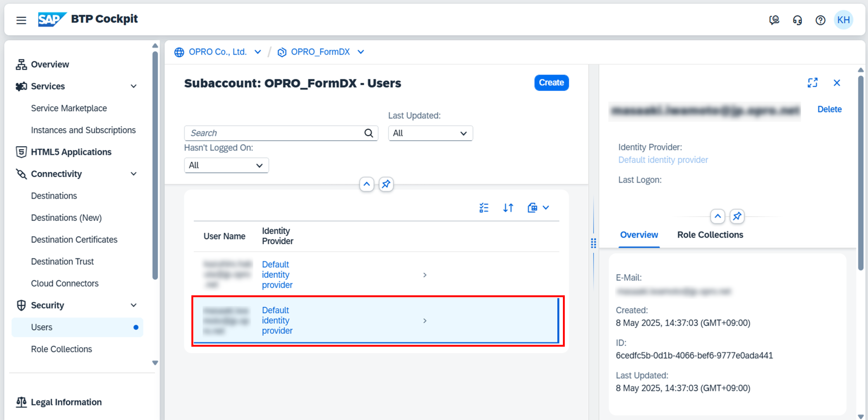Image resolution: width=868 pixels, height=420 pixels.
Task: Click the sort arrows icon
Action: tap(508, 208)
